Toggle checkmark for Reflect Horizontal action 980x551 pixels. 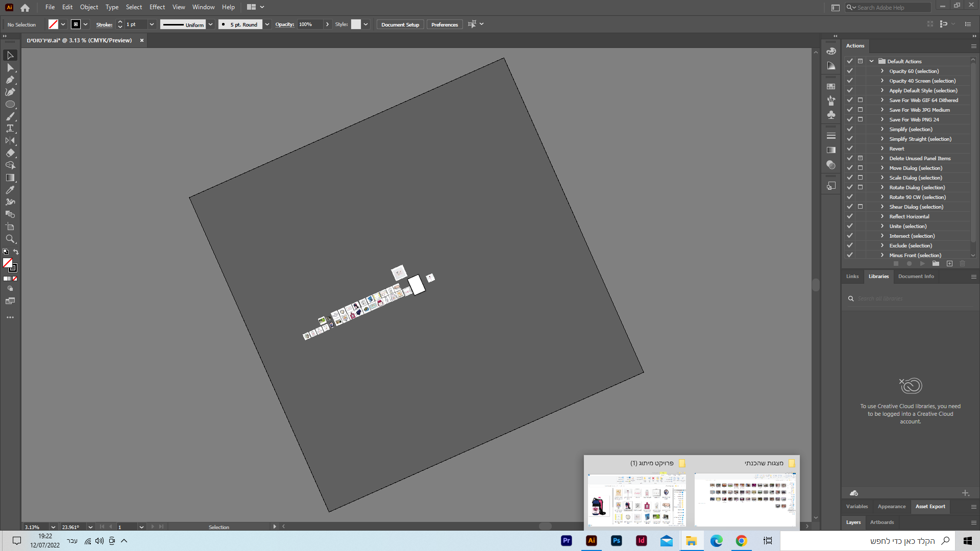pyautogui.click(x=850, y=216)
